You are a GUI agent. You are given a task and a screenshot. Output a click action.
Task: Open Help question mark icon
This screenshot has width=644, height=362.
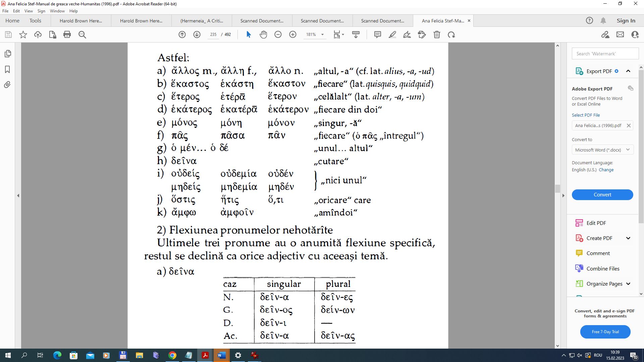click(589, 20)
